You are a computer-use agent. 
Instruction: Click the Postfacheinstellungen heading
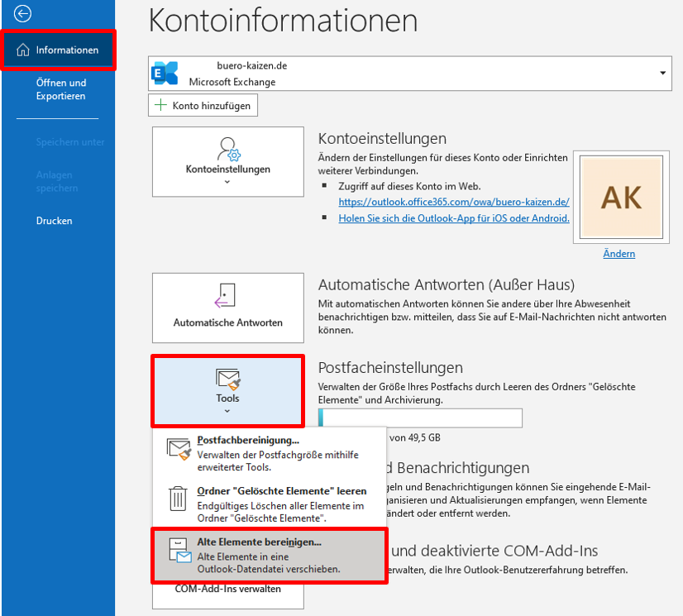[x=390, y=368]
